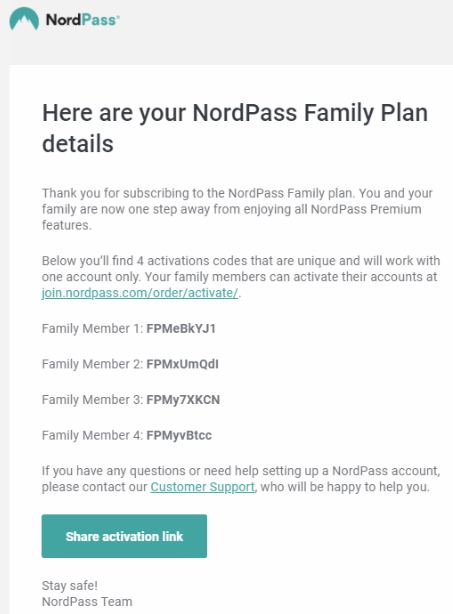Click the 4 activation codes paragraph

(241, 277)
